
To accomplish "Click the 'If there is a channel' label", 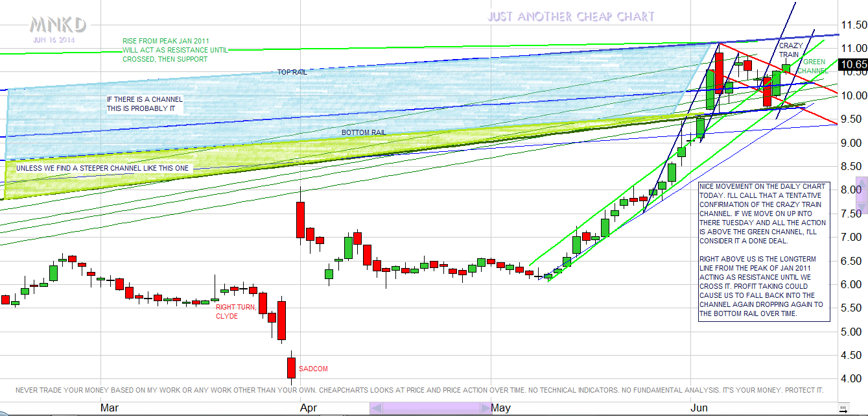I will coord(145,104).
